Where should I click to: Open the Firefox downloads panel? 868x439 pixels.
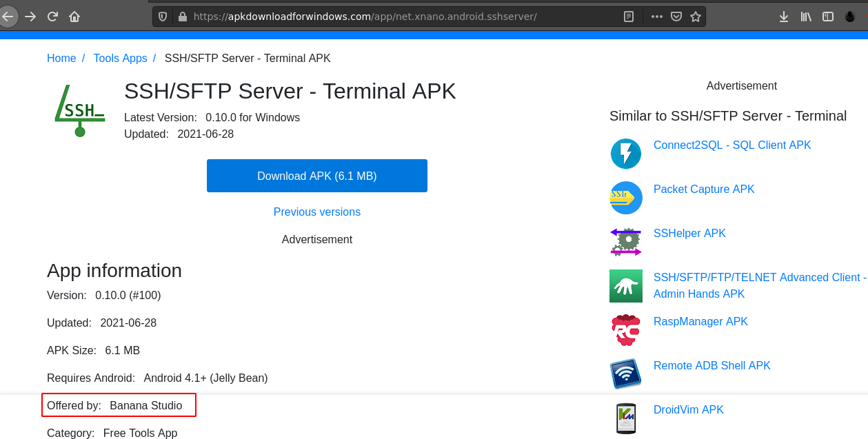click(783, 17)
